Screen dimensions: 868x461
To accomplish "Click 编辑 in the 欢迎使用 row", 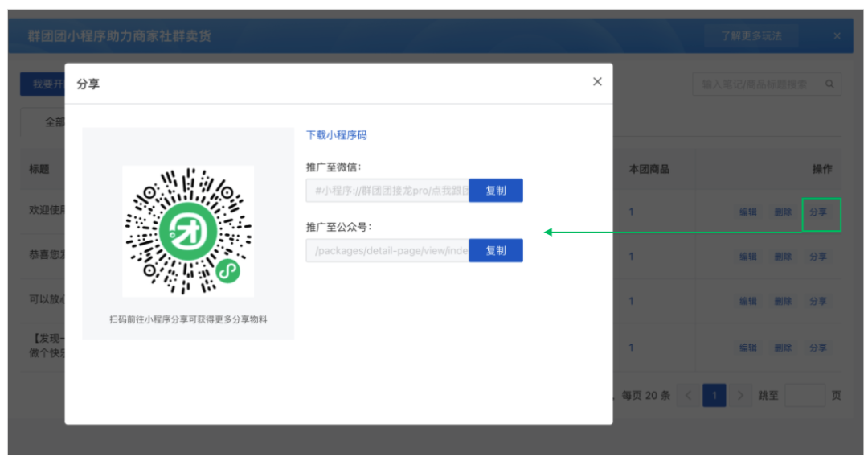I will pyautogui.click(x=748, y=212).
